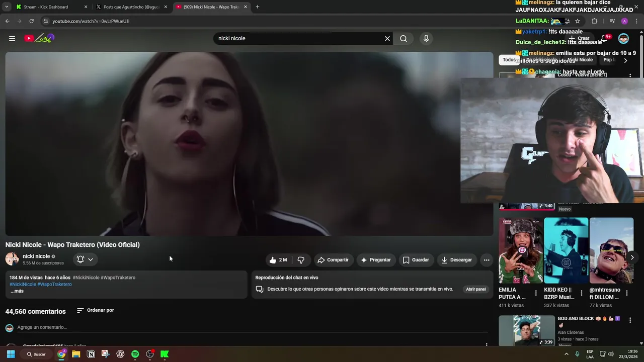Open options for GOD AND BLOCK video
This screenshot has height=362, width=644.
[x=630, y=320]
